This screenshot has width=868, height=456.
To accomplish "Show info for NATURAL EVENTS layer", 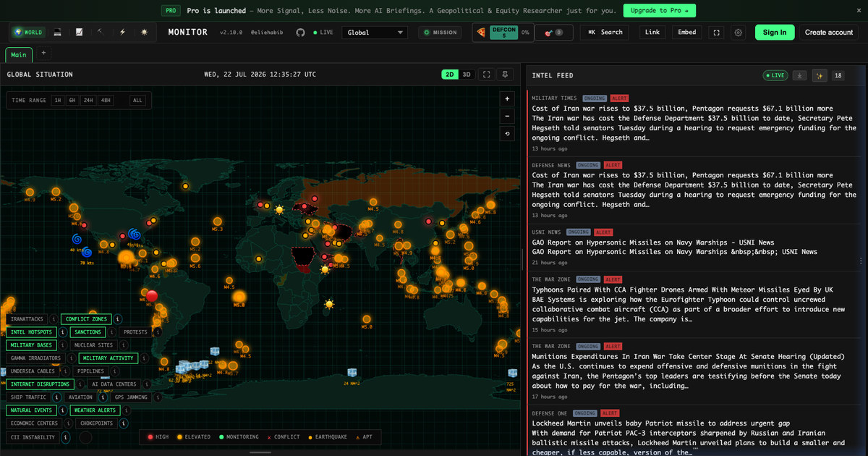I will point(62,410).
